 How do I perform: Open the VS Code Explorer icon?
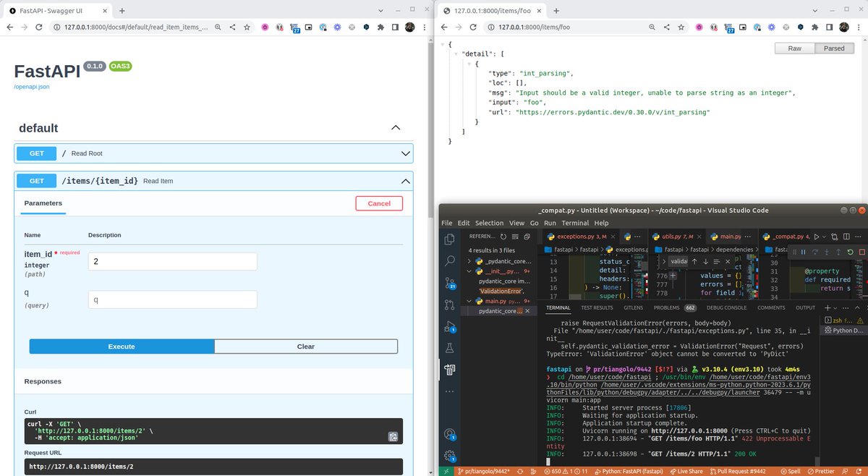tap(449, 239)
